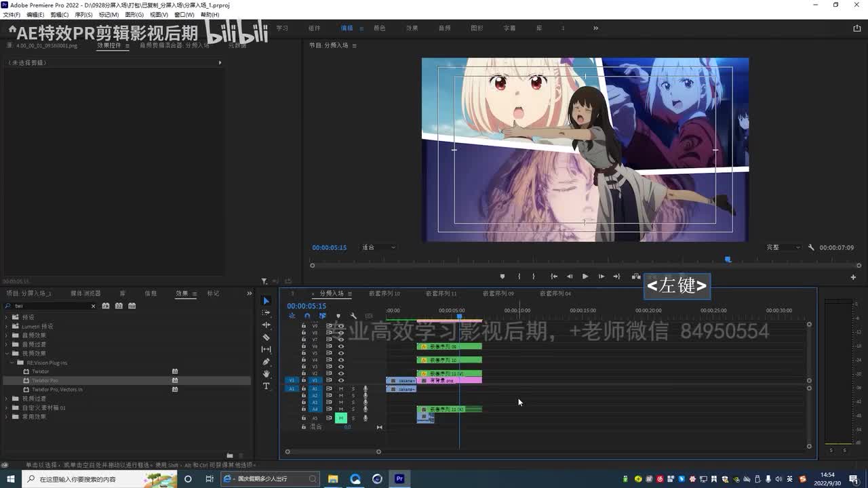The height and width of the screenshot is (488, 868).
Task: Enable voice-over record on A3
Action: pos(366,402)
